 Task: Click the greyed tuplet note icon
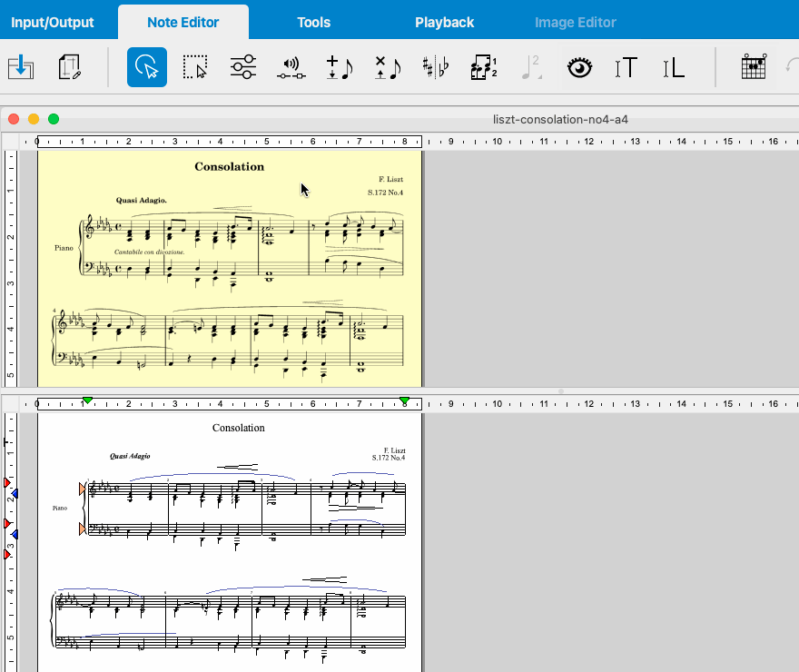click(x=531, y=67)
